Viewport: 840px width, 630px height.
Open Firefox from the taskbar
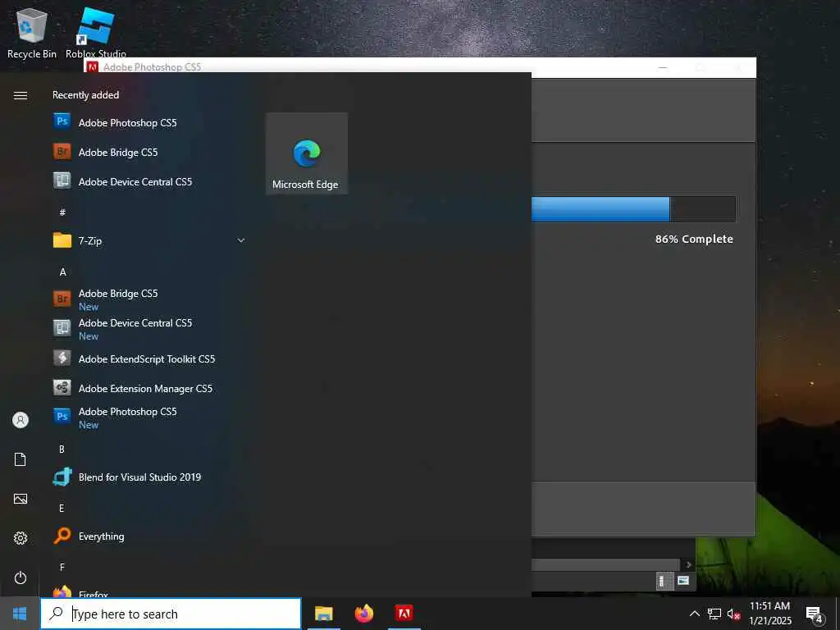[x=363, y=614]
